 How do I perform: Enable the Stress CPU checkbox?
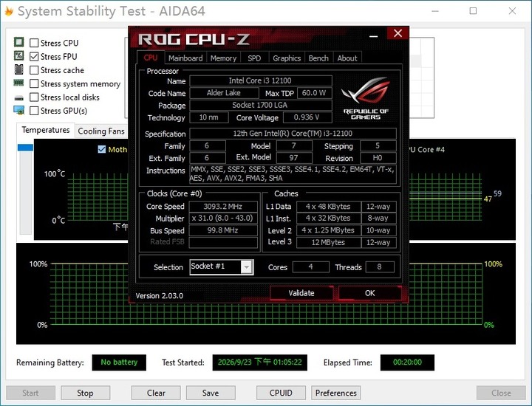click(x=34, y=43)
